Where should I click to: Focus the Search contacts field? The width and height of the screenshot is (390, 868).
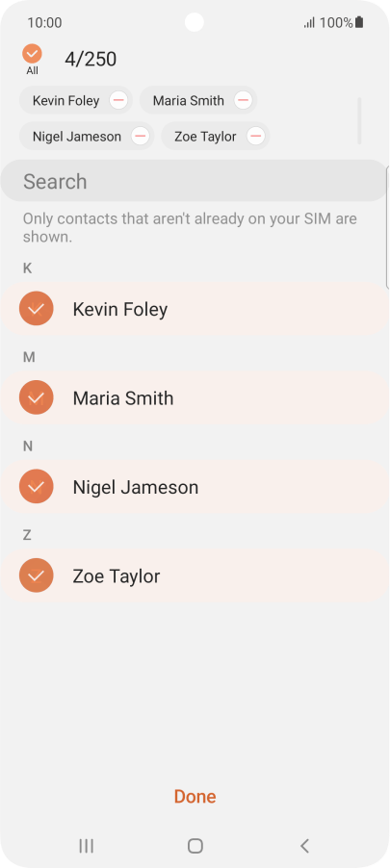coord(194,181)
